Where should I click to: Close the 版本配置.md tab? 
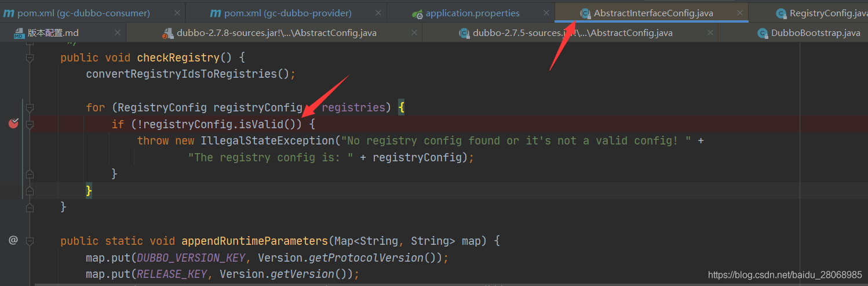tap(117, 33)
